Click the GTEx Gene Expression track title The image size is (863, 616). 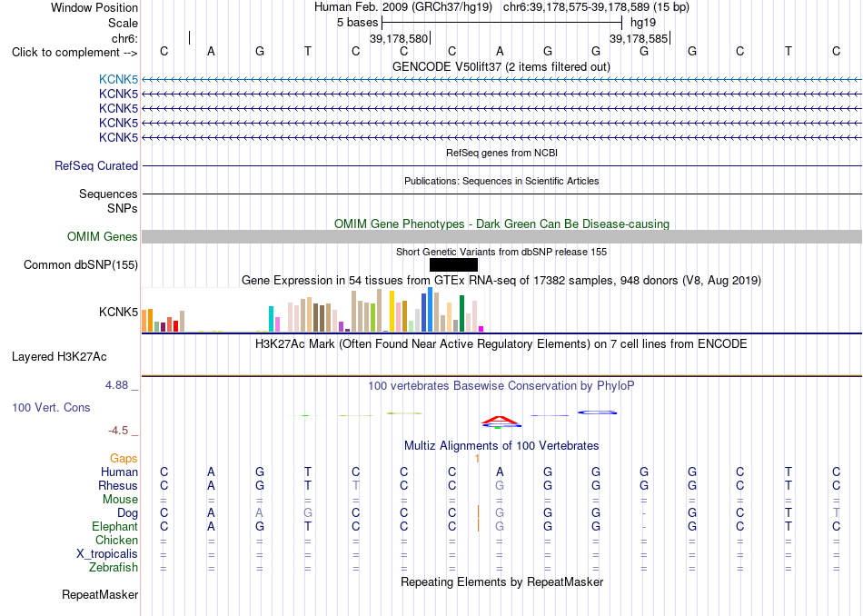(501, 280)
